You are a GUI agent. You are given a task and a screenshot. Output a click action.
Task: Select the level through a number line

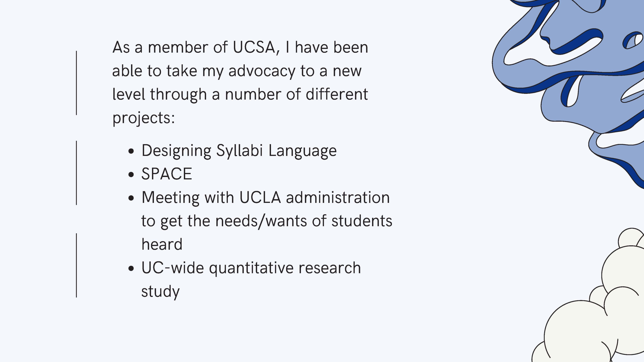tap(240, 95)
